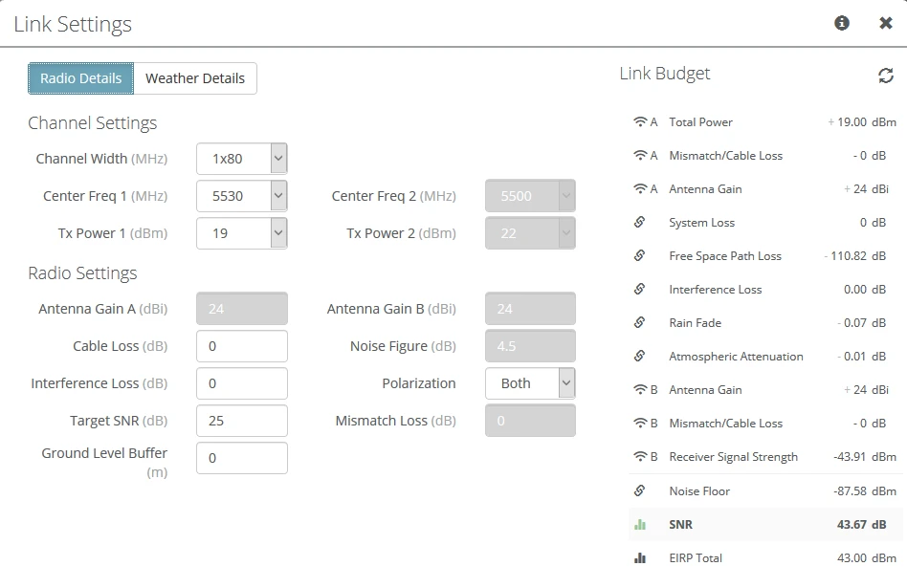
Task: Click the link icon beside Free Space Path Loss
Action: click(640, 256)
